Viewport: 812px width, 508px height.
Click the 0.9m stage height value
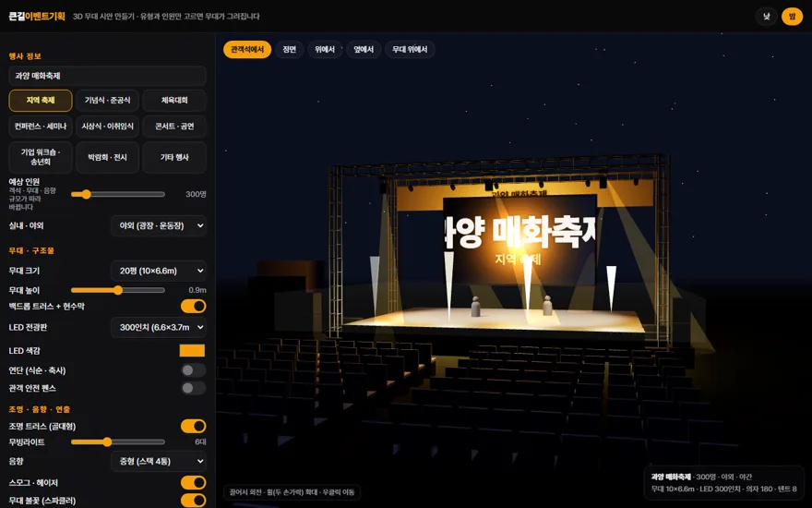[x=197, y=290]
